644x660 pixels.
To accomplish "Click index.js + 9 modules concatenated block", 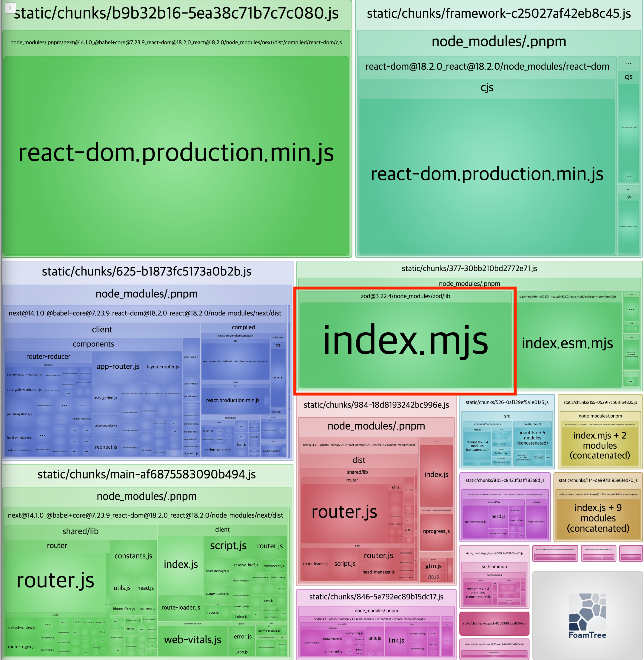I will point(598,518).
